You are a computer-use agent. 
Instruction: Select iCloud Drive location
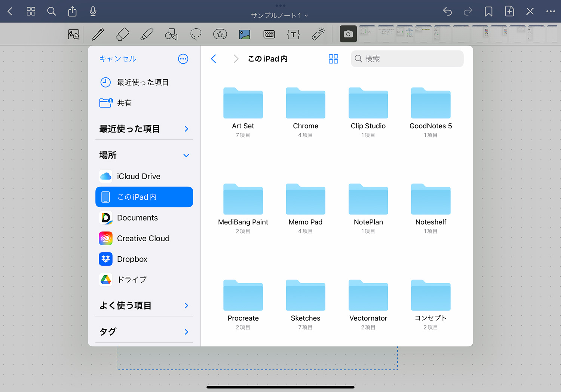pos(144,176)
